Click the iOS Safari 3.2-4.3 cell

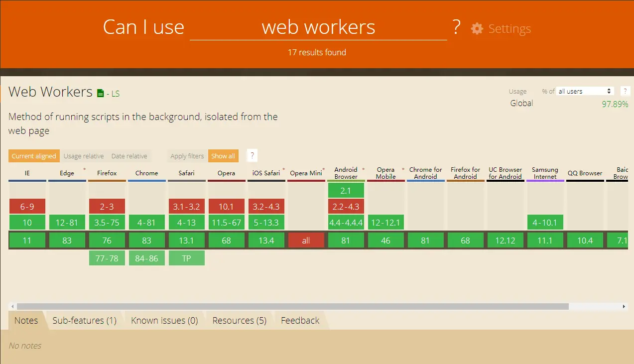[266, 207]
